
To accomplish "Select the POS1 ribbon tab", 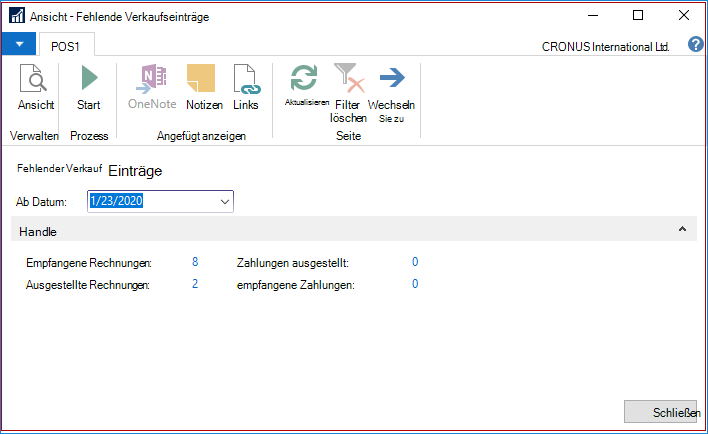I will 66,46.
